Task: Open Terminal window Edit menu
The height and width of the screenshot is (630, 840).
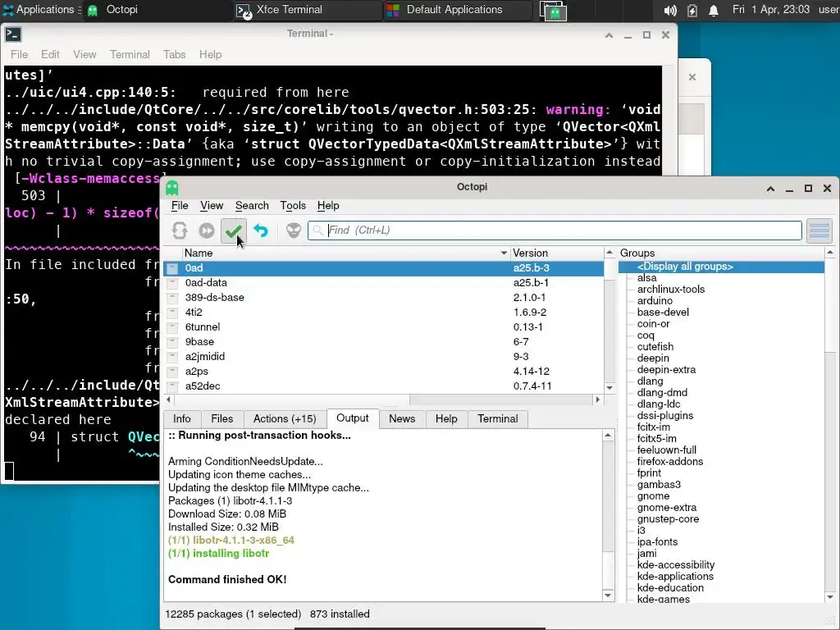Action: 50,55
